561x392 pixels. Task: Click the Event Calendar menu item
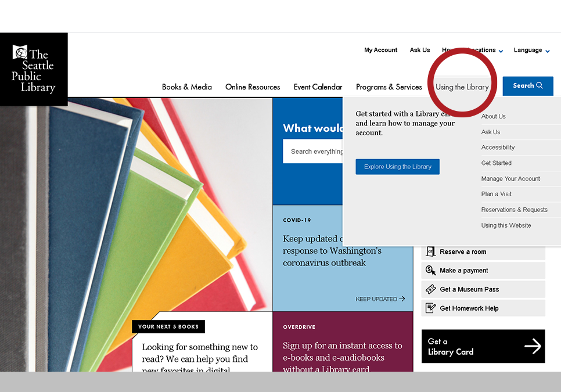(x=318, y=87)
